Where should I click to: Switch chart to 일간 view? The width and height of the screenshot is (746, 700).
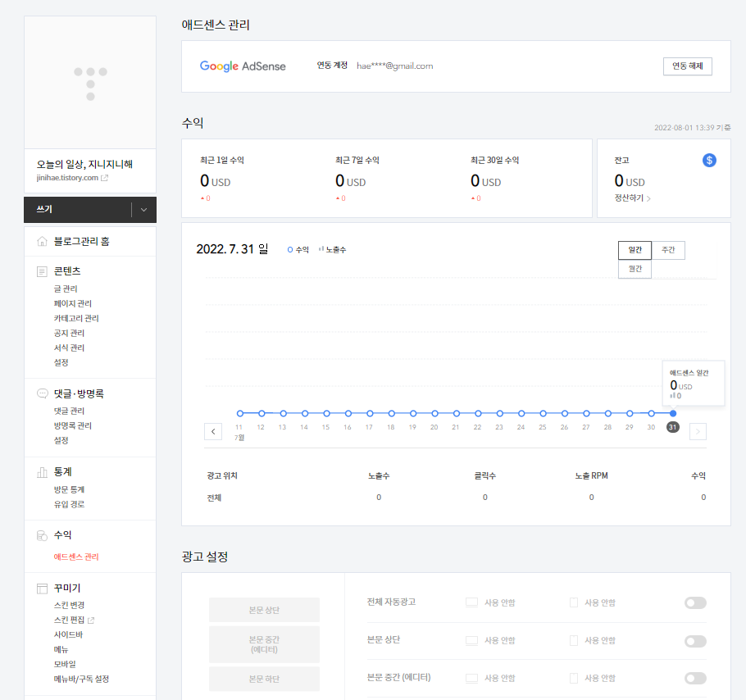click(635, 250)
